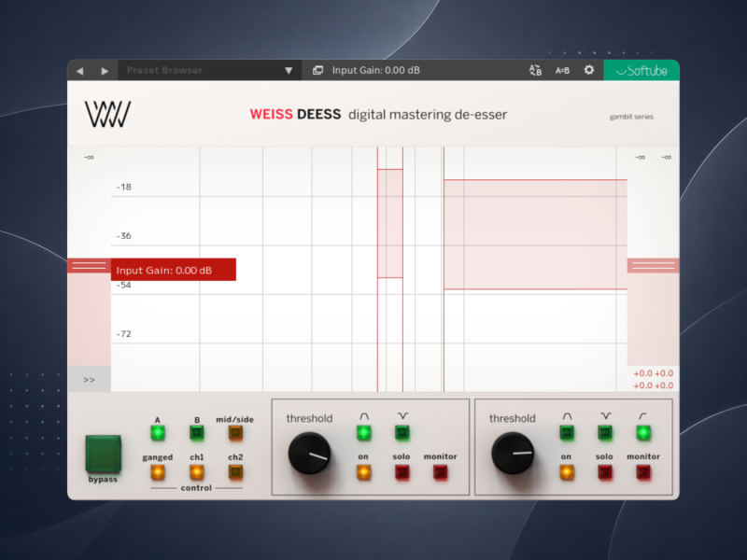The width and height of the screenshot is (747, 560).
Task: Click the window icon beside Input Gain
Action: 317,71
